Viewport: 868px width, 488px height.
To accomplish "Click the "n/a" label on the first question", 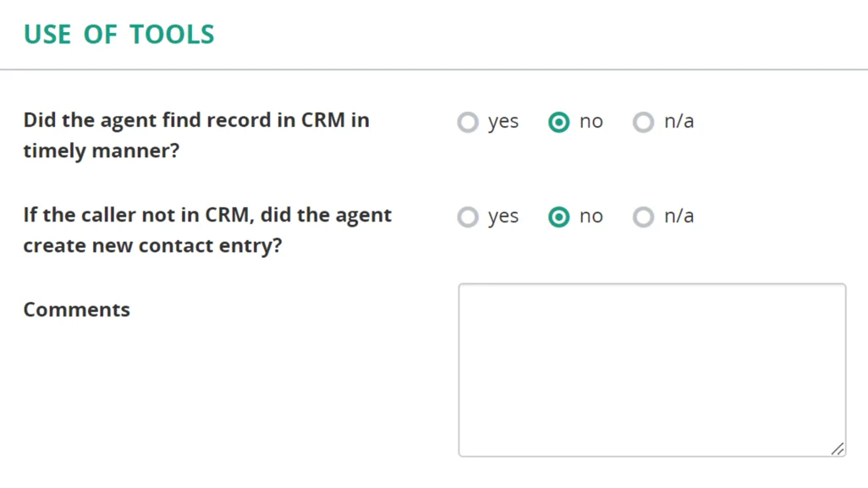I will [678, 122].
